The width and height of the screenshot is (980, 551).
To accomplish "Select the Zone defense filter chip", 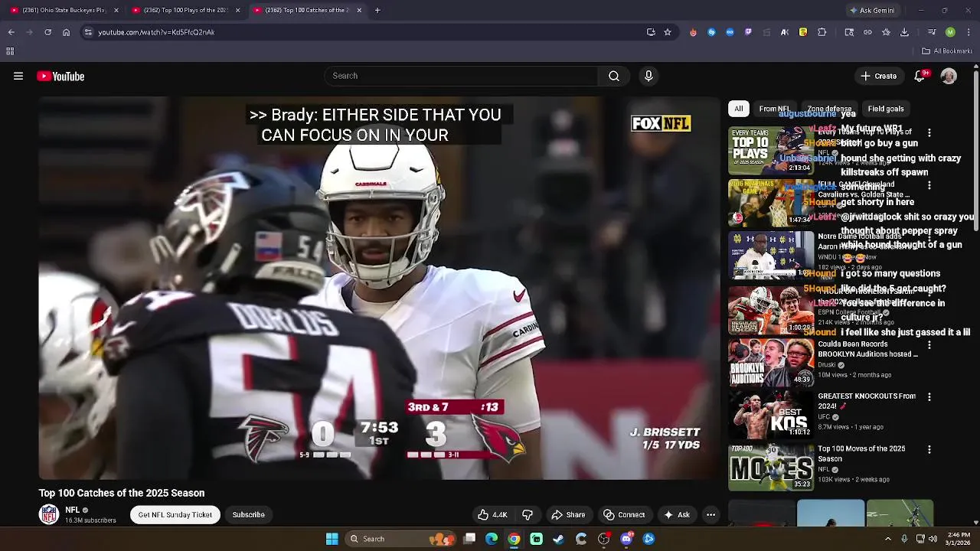I will click(x=829, y=109).
